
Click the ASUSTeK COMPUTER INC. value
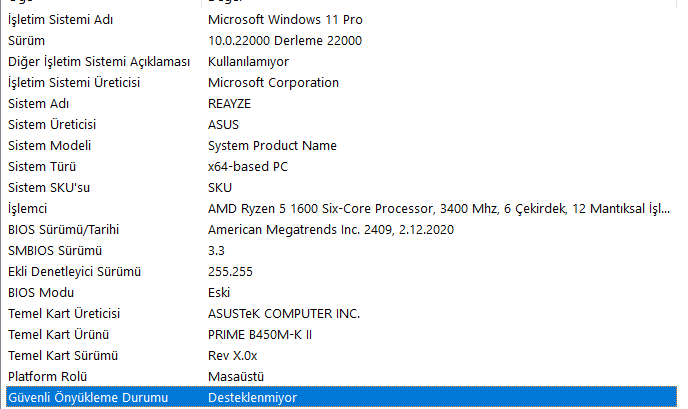[282, 313]
